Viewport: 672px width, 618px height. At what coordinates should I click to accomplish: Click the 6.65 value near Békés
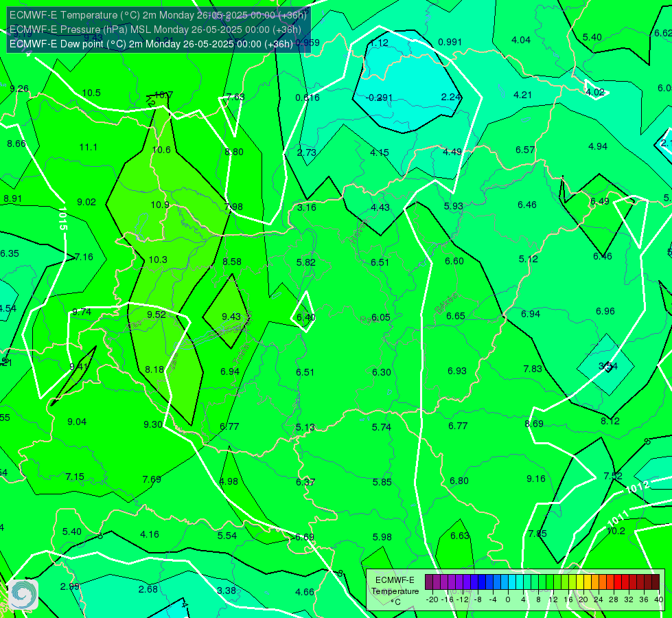(456, 316)
